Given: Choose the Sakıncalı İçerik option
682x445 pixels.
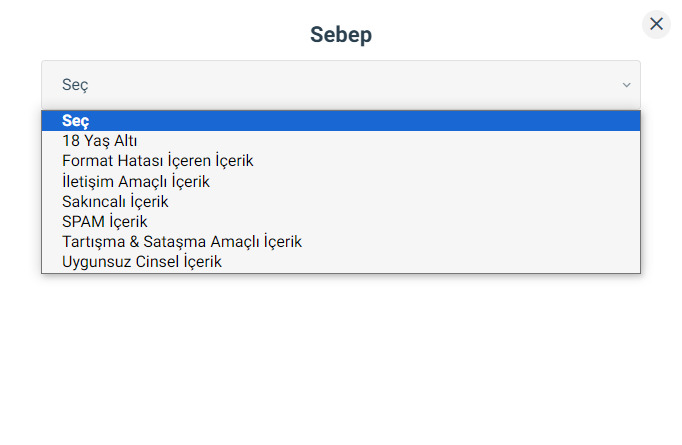Looking at the screenshot, I should click(x=341, y=201).
